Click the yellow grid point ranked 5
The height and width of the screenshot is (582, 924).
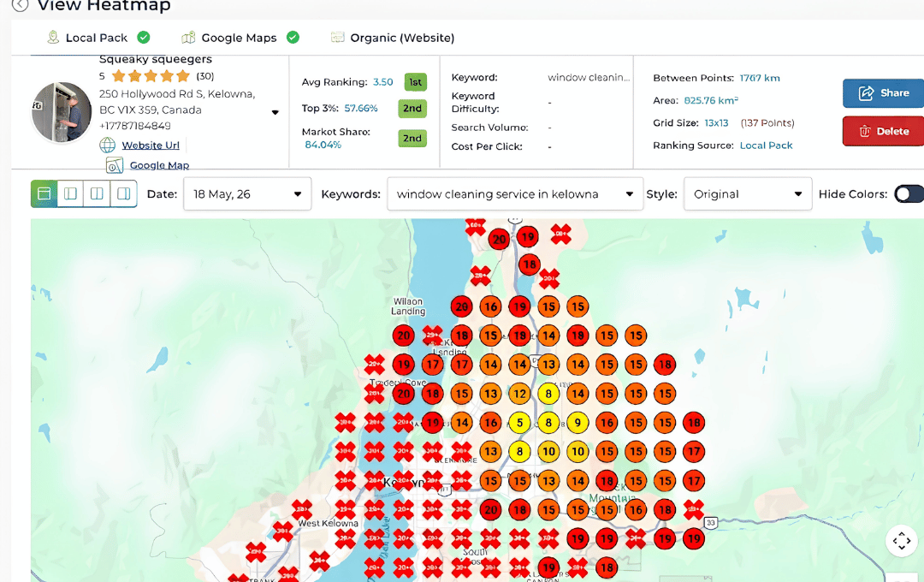tap(520, 423)
